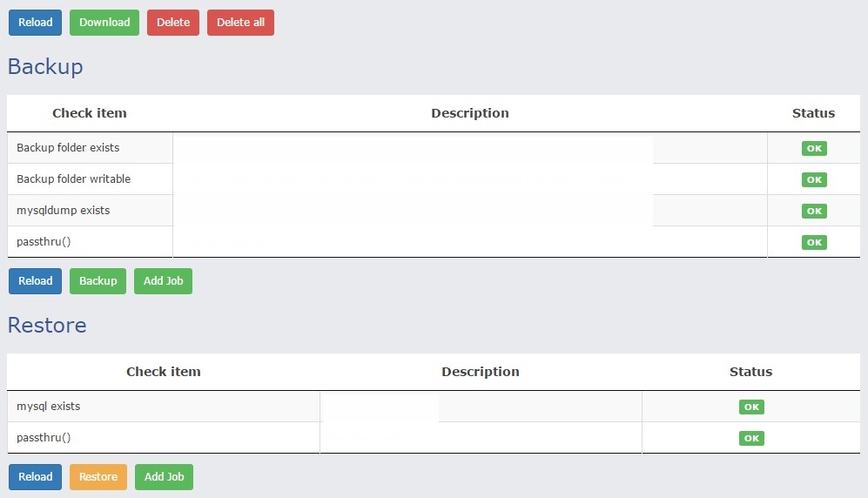The height and width of the screenshot is (498, 868).
Task: Click the red Delete button
Action: click(173, 23)
